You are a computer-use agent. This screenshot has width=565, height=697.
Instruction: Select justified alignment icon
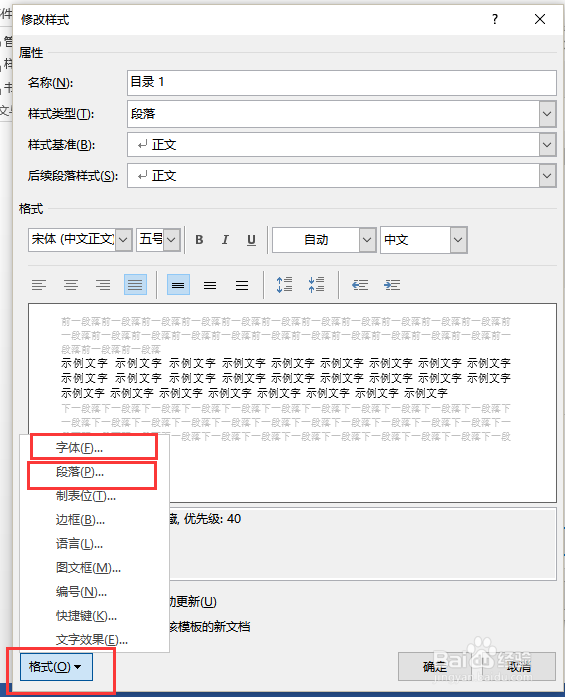coord(135,284)
